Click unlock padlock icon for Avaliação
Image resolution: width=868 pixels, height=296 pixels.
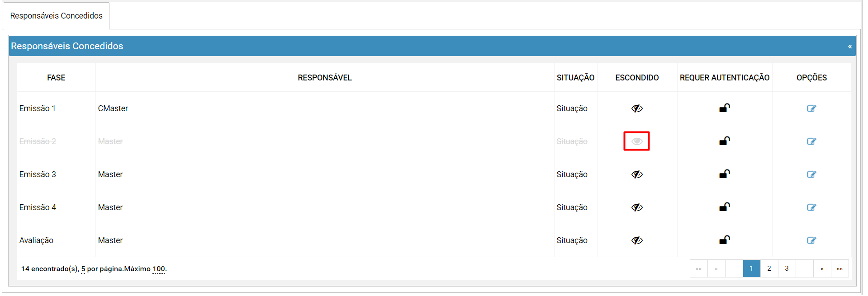pyautogui.click(x=725, y=240)
